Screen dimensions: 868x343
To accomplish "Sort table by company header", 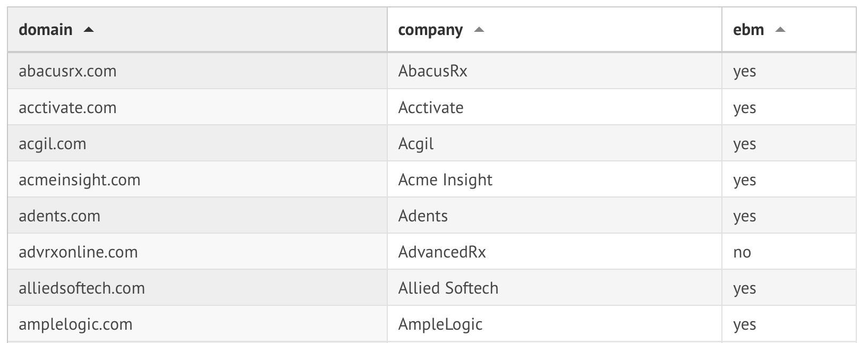I will tap(430, 30).
